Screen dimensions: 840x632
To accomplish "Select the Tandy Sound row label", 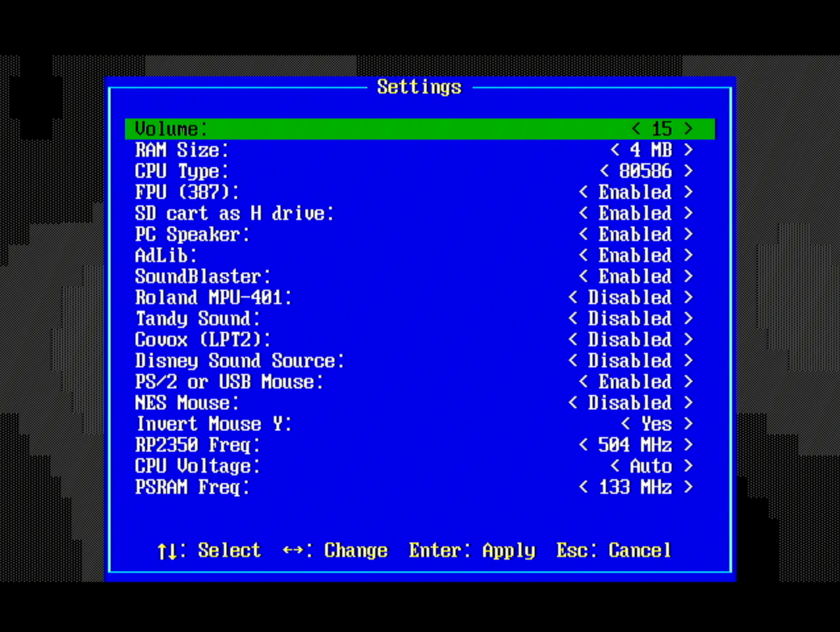I will (x=197, y=319).
